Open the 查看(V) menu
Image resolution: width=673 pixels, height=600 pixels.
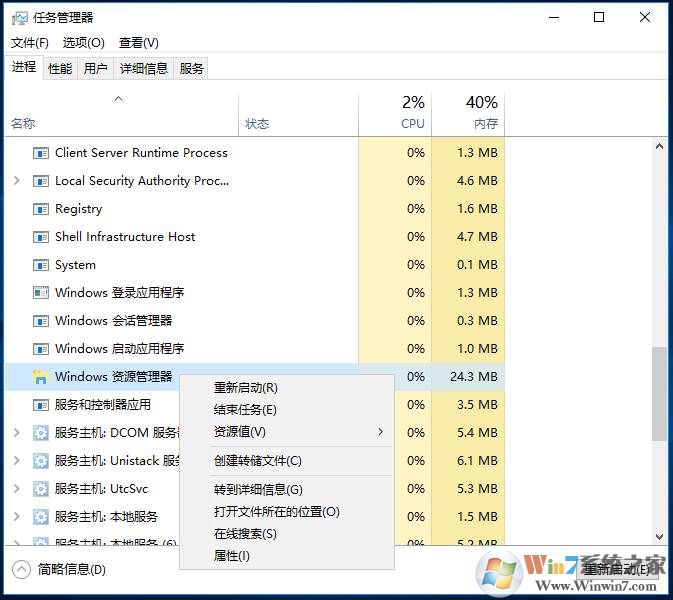click(x=139, y=42)
